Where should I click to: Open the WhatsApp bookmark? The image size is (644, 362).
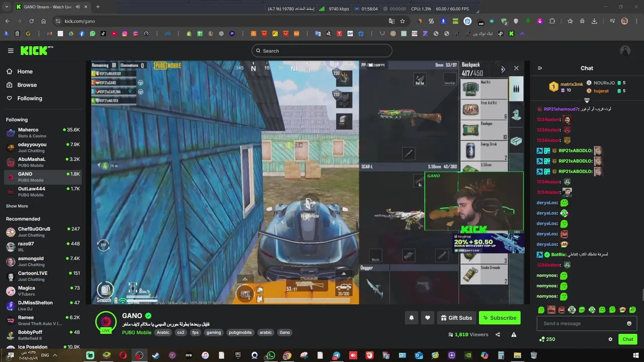(x=93, y=34)
